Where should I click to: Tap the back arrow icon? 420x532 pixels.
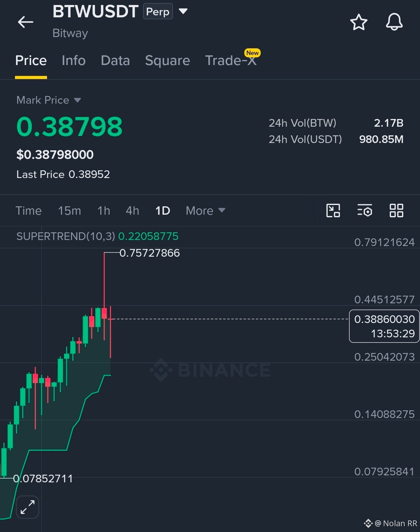coord(26,22)
